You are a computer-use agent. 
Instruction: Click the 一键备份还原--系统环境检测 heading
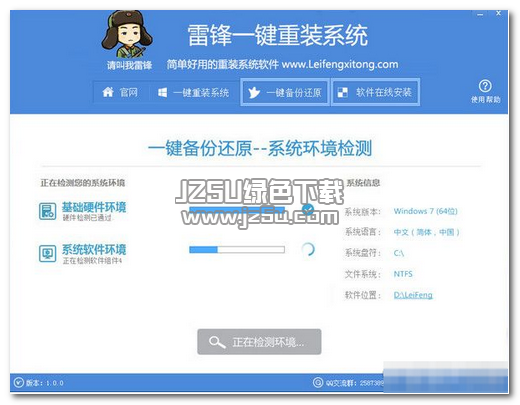pos(260,148)
